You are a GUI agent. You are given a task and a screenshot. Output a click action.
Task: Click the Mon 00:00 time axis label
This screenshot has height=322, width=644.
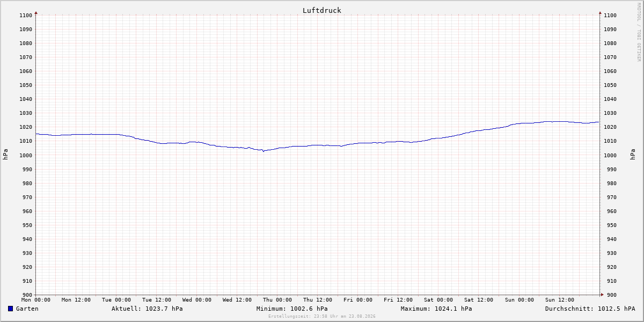[36, 300]
